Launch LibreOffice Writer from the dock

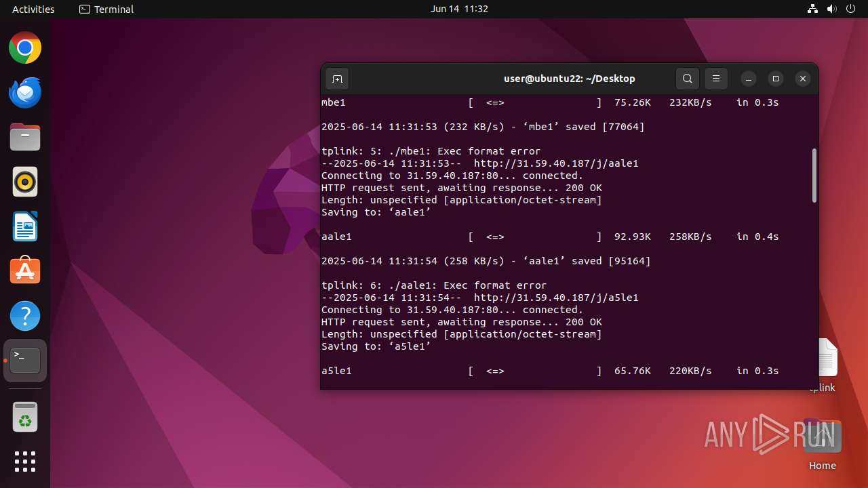pyautogui.click(x=25, y=227)
